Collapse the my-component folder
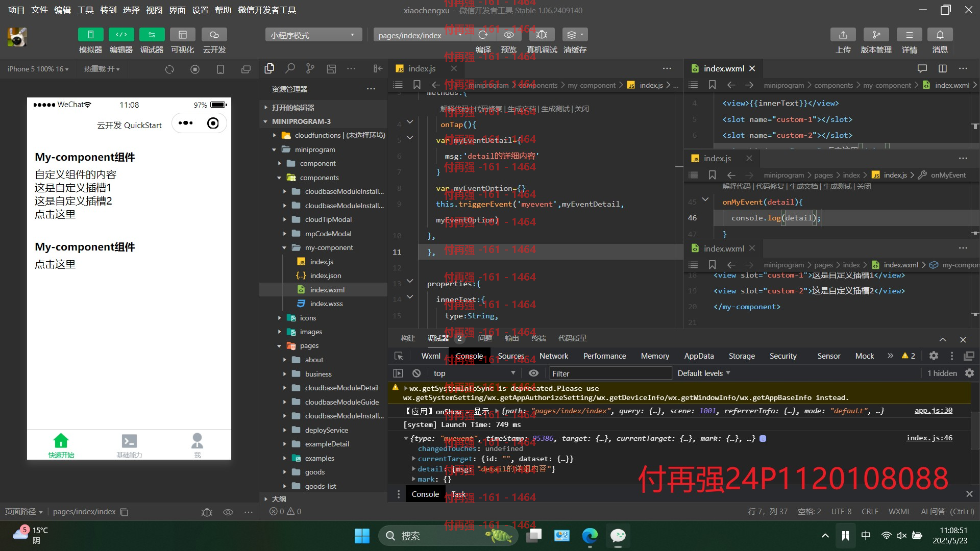980x551 pixels. (x=323, y=247)
